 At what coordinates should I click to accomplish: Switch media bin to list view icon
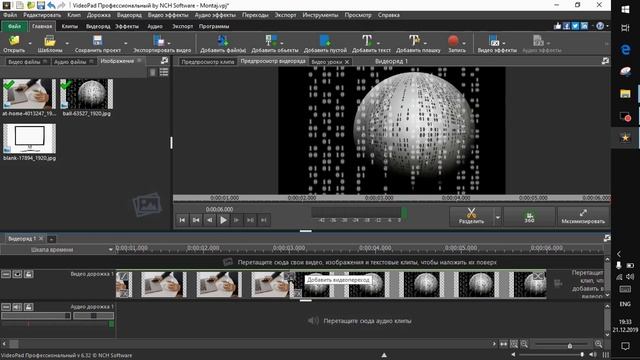click(x=164, y=72)
